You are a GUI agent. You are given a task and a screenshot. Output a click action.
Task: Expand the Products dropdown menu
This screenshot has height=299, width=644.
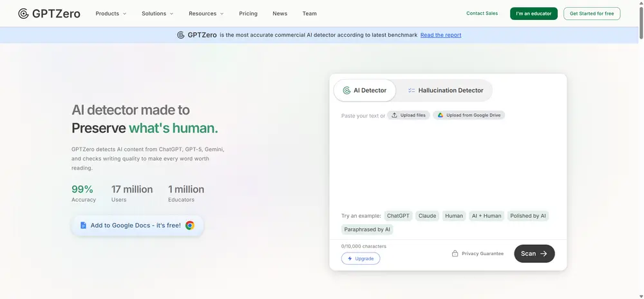tap(111, 14)
